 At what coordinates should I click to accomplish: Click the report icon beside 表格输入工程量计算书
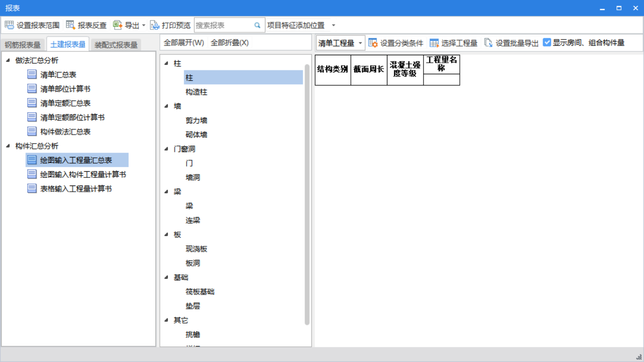point(32,188)
